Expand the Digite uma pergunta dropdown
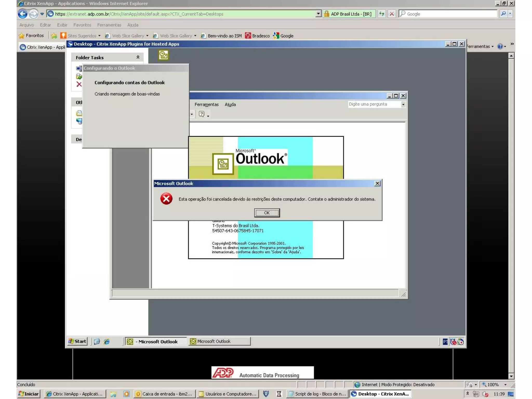Viewport: 532px width, 399px height. pyautogui.click(x=403, y=104)
